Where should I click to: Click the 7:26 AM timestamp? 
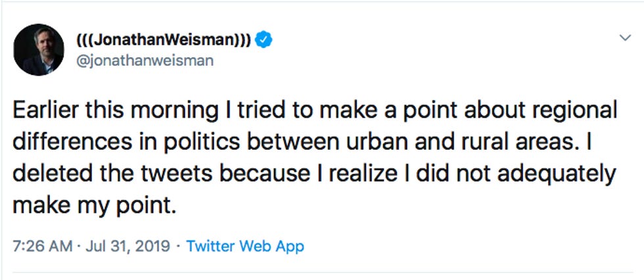42,246
